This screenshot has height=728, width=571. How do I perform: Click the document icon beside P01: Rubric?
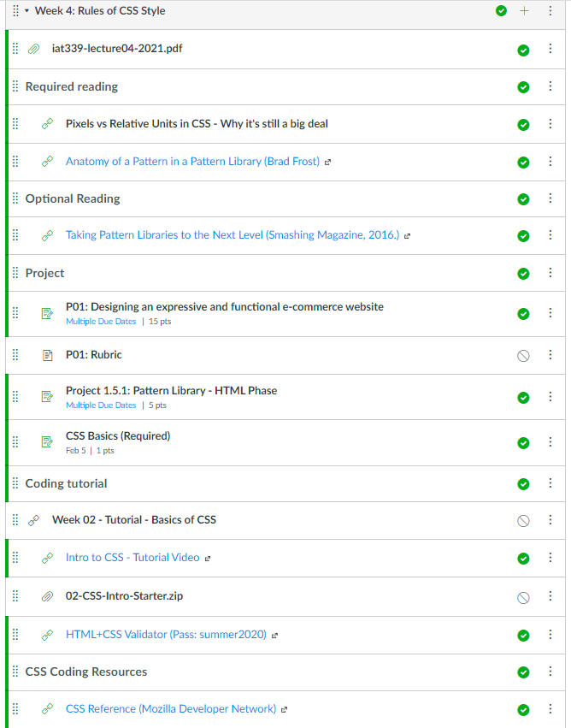click(x=47, y=354)
